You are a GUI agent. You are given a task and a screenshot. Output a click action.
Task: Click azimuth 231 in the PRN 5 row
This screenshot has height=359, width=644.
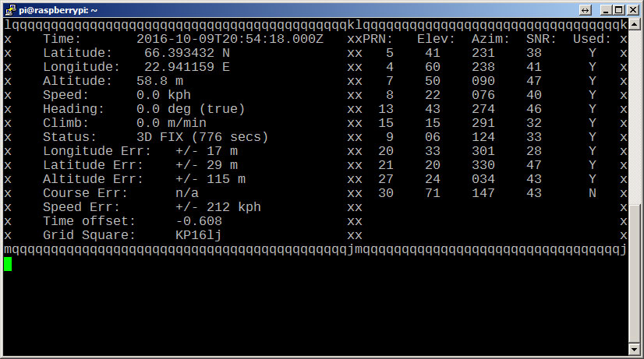point(483,53)
